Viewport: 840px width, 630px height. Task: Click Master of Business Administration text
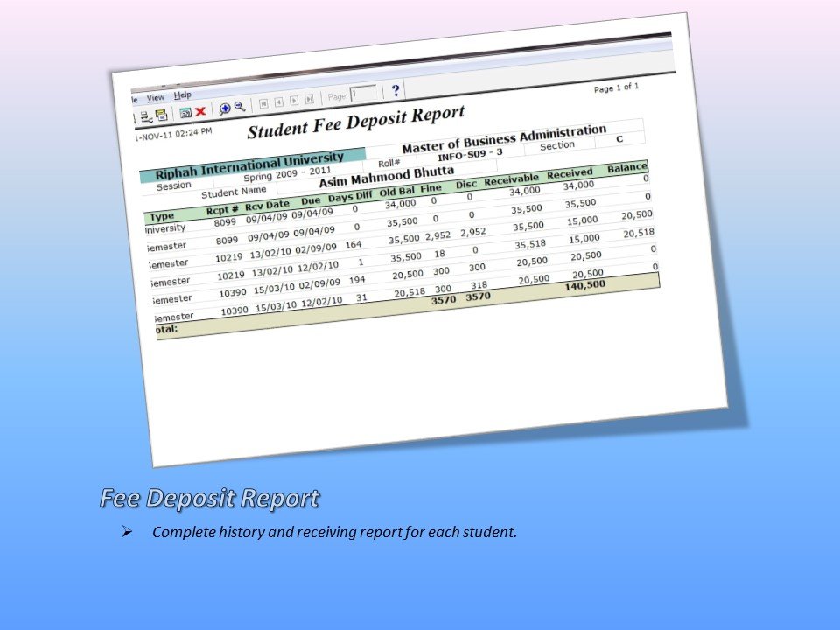(504, 138)
